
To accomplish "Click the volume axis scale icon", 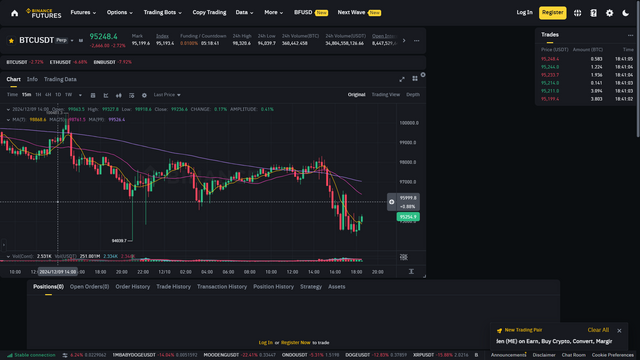I will [x=403, y=257].
